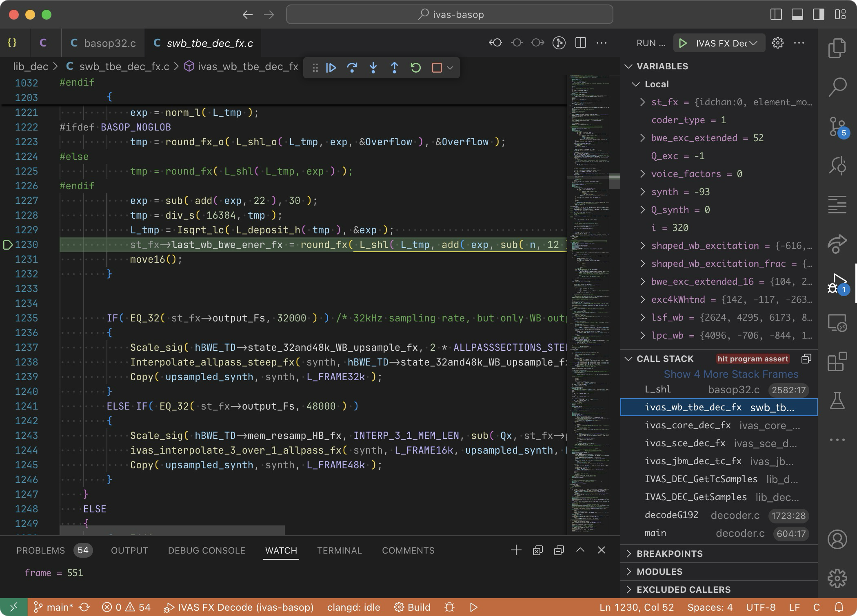Image resolution: width=857 pixels, height=616 pixels.
Task: Expand the BREAKPOINTS section
Action: (669, 554)
